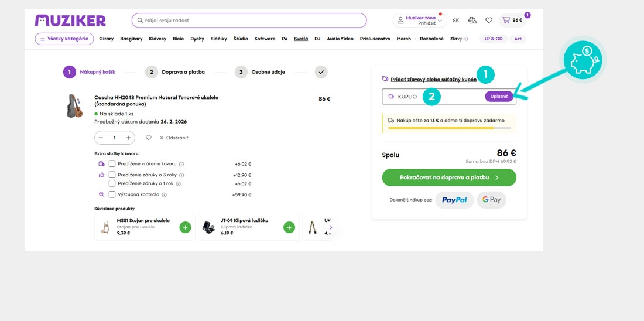Show info for Predĺžené vrátenie tovaru
This screenshot has height=321, width=644.
(181, 164)
